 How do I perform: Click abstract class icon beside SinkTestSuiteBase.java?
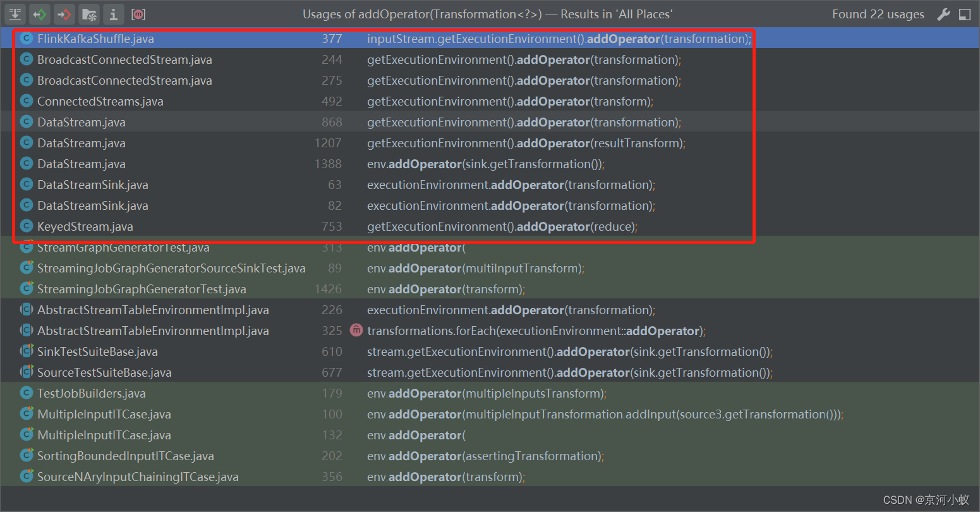tap(26, 351)
